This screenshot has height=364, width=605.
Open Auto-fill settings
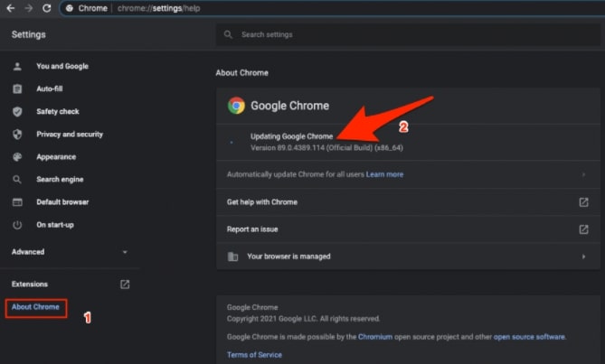pos(50,89)
